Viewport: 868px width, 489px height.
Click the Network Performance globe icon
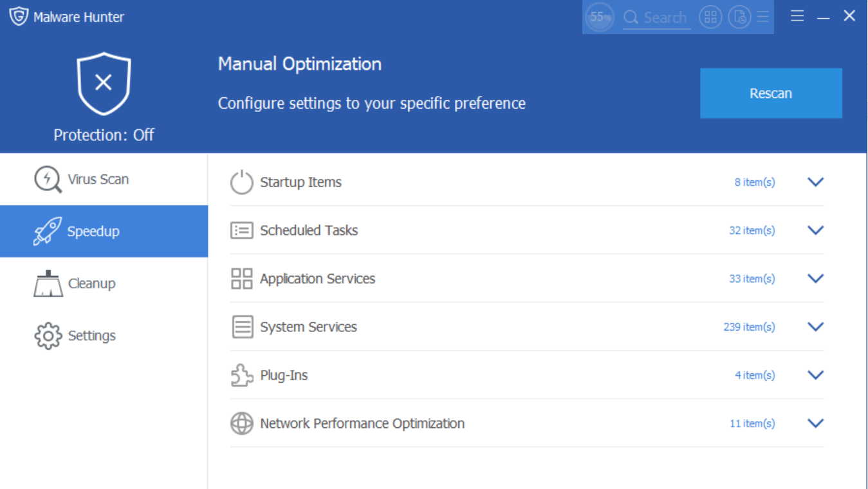241,423
